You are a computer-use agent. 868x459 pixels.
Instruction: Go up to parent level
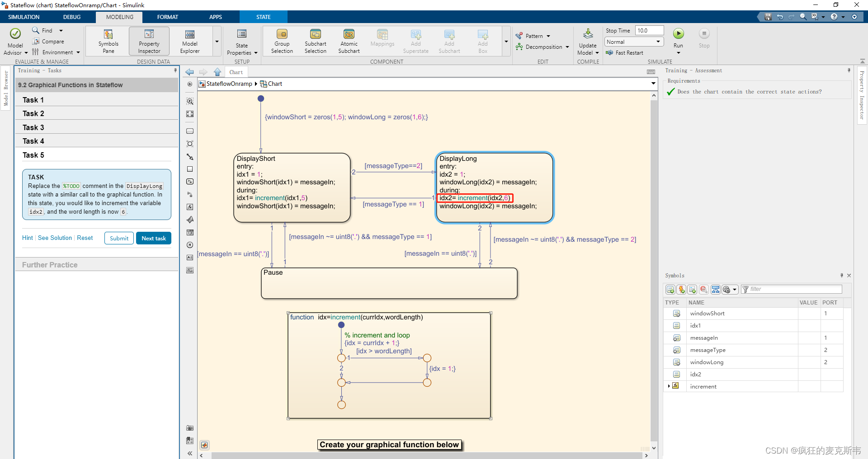click(x=217, y=72)
